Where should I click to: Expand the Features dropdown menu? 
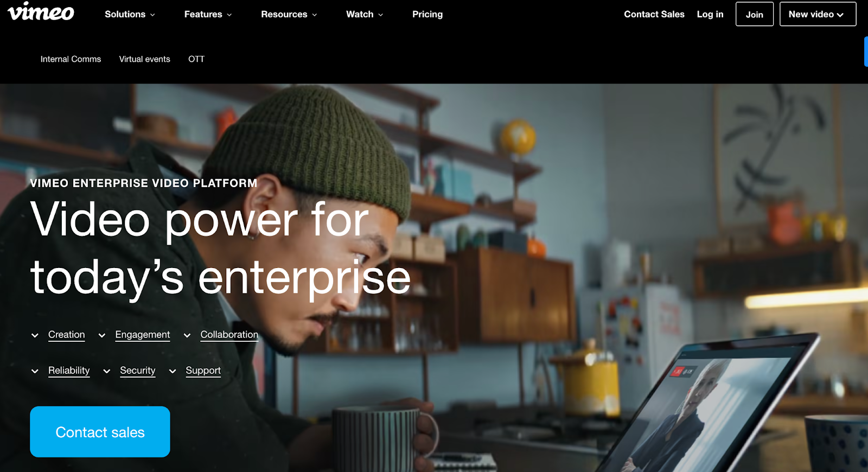(208, 14)
